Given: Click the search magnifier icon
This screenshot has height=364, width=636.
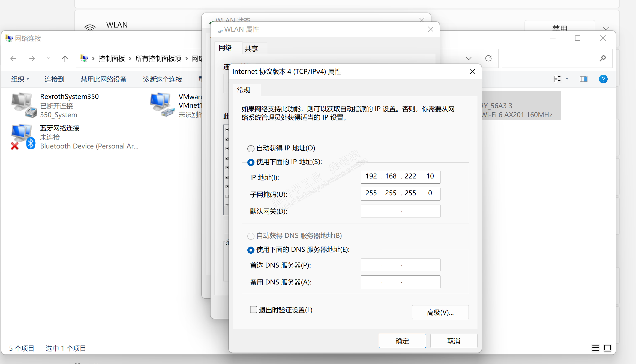Looking at the screenshot, I should point(602,58).
